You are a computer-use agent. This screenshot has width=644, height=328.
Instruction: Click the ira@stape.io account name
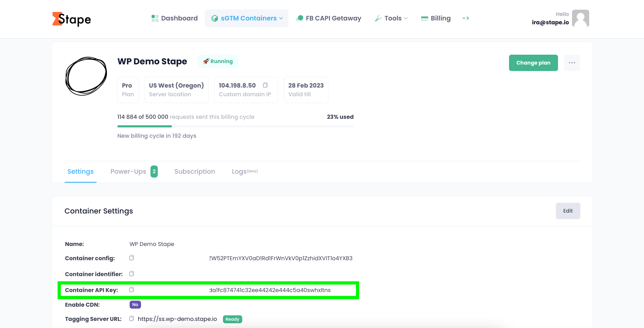pos(550,22)
